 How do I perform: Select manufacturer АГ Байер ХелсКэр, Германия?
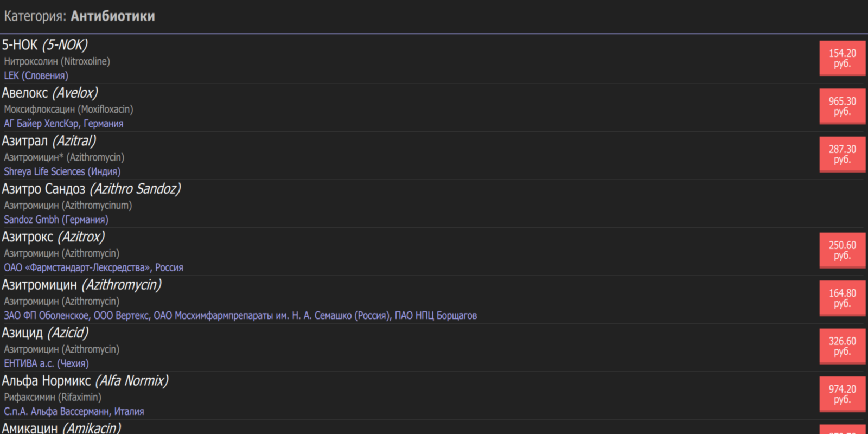(x=63, y=124)
